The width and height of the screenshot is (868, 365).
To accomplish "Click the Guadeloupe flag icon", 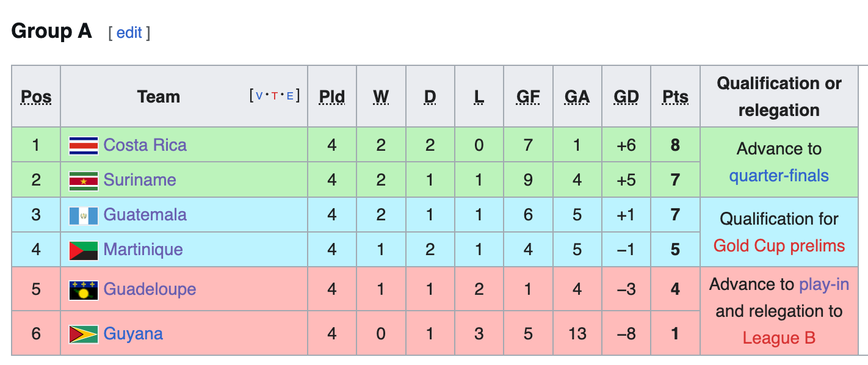I will pyautogui.click(x=84, y=290).
